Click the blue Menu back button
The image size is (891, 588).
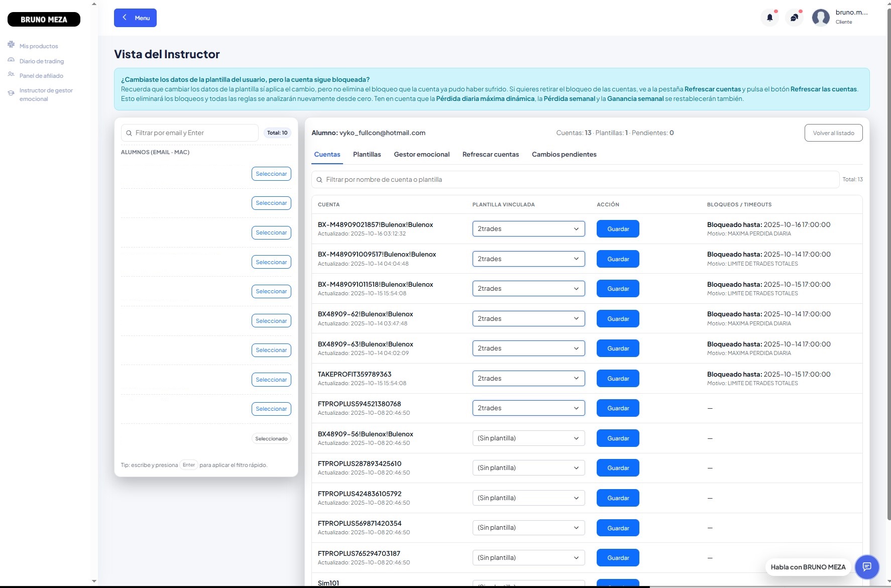(x=135, y=18)
